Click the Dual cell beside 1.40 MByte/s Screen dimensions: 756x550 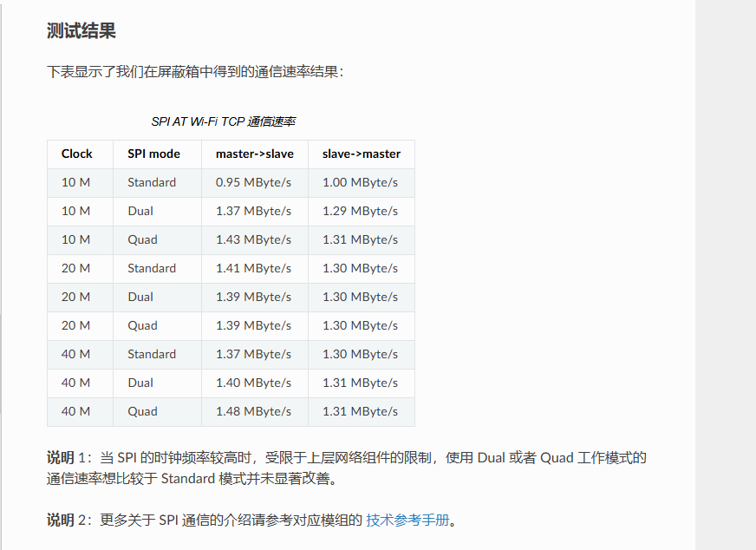140,383
